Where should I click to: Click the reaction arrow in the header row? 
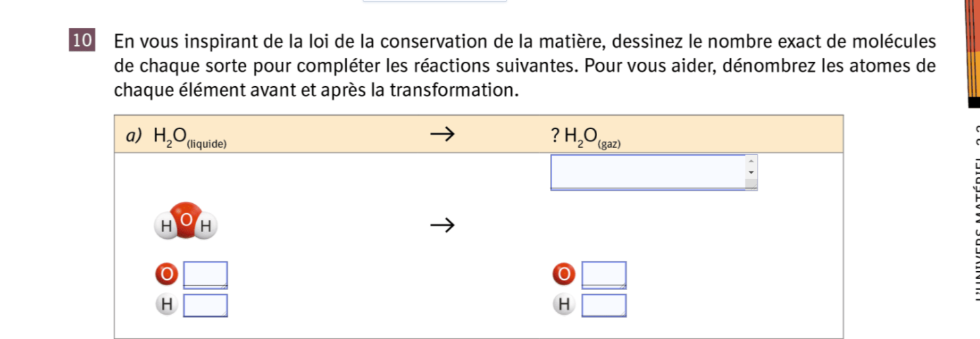coord(441,135)
